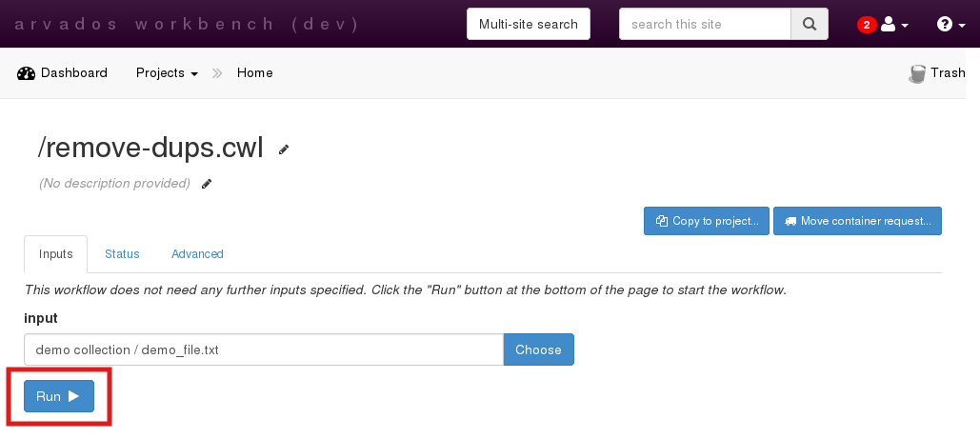Click Choose to pick input file

tap(538, 349)
